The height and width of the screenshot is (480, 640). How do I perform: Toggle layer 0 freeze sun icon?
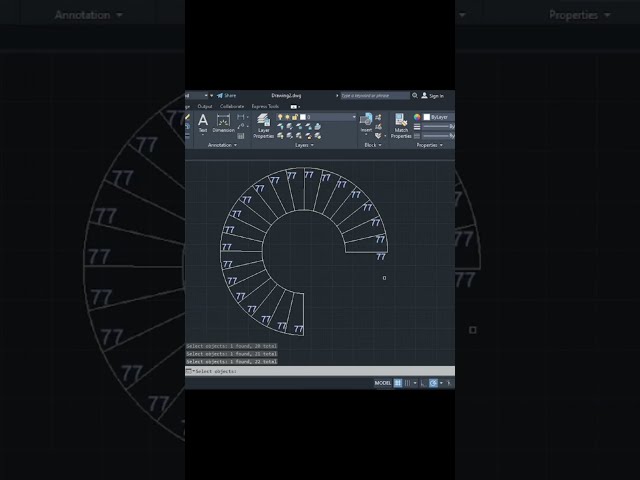[287, 117]
